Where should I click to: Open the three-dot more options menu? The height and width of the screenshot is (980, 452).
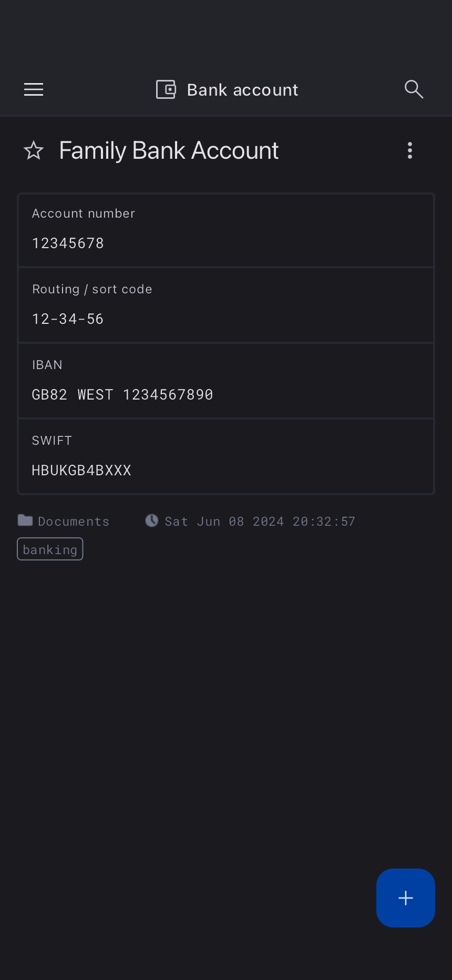pos(410,151)
